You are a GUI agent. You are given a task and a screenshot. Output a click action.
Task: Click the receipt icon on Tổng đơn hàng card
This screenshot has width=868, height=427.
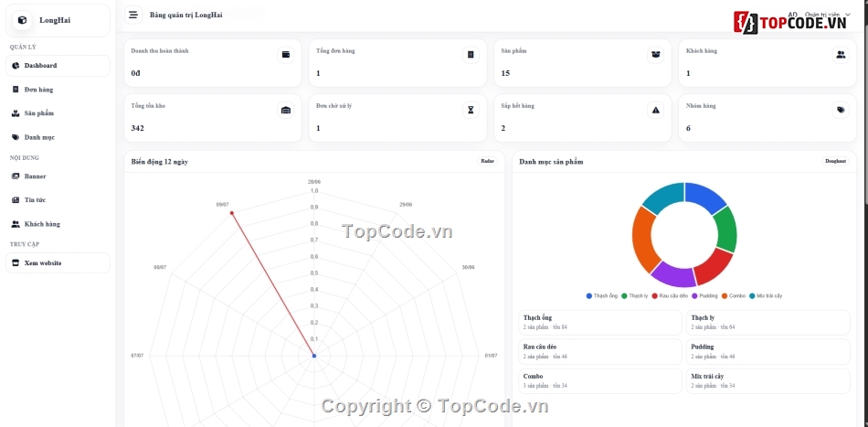471,55
